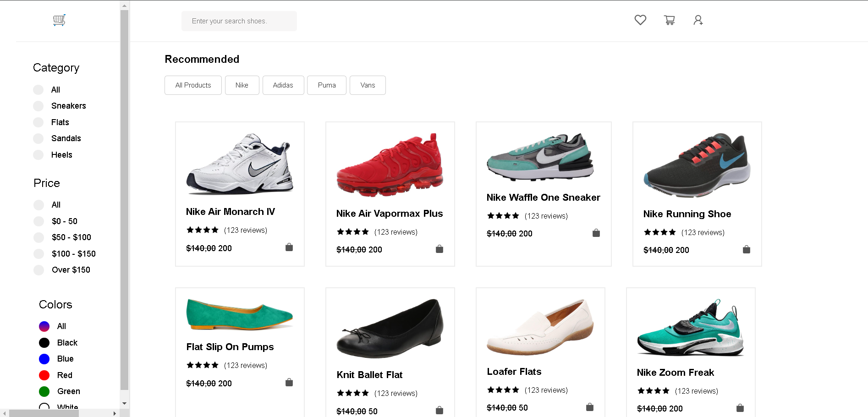Click the add user account icon
The height and width of the screenshot is (417, 868).
[x=698, y=20]
